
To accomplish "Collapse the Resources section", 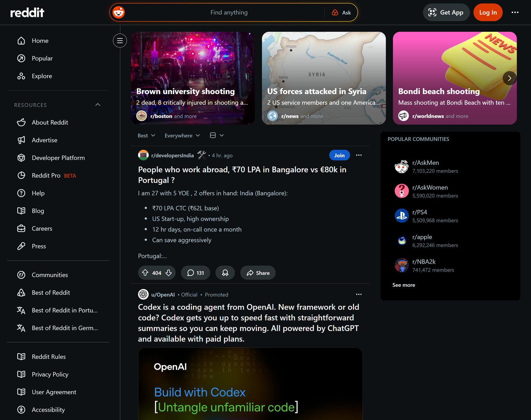I will (x=98, y=105).
